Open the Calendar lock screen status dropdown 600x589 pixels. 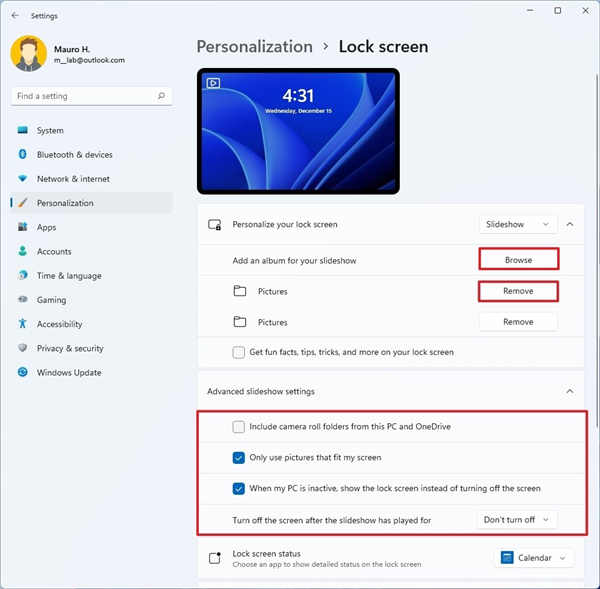(x=534, y=558)
